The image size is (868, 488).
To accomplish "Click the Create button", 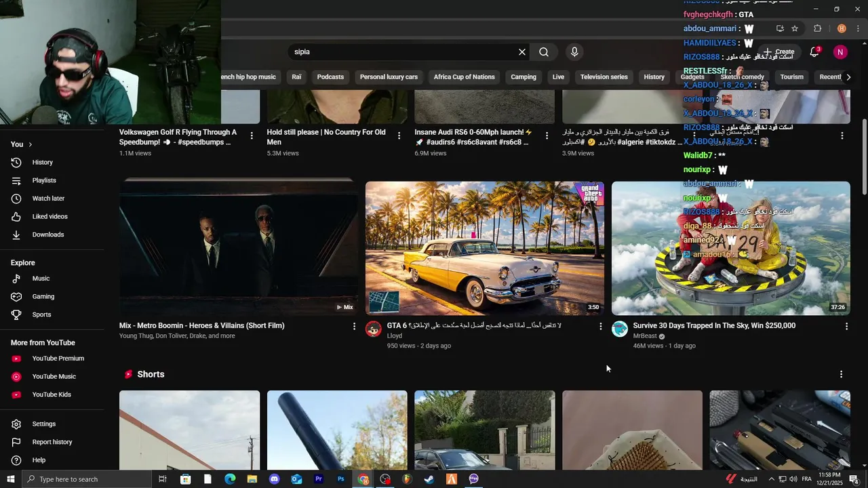I will (778, 52).
